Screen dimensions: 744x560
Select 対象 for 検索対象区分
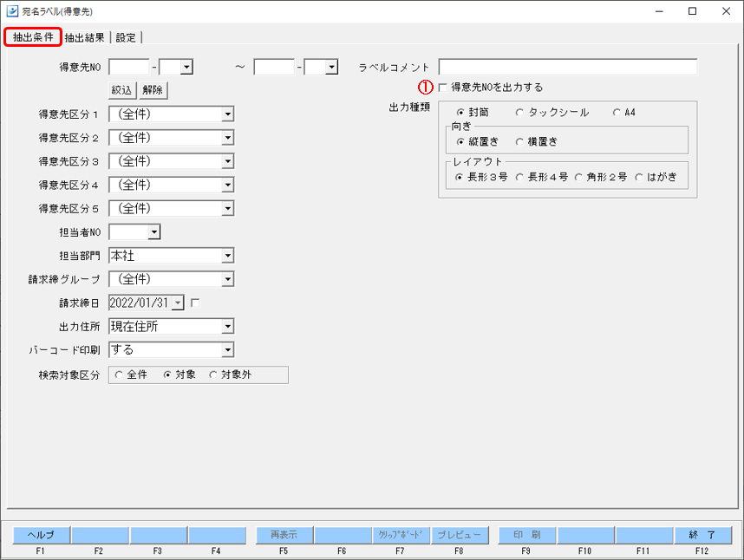[x=179, y=374]
